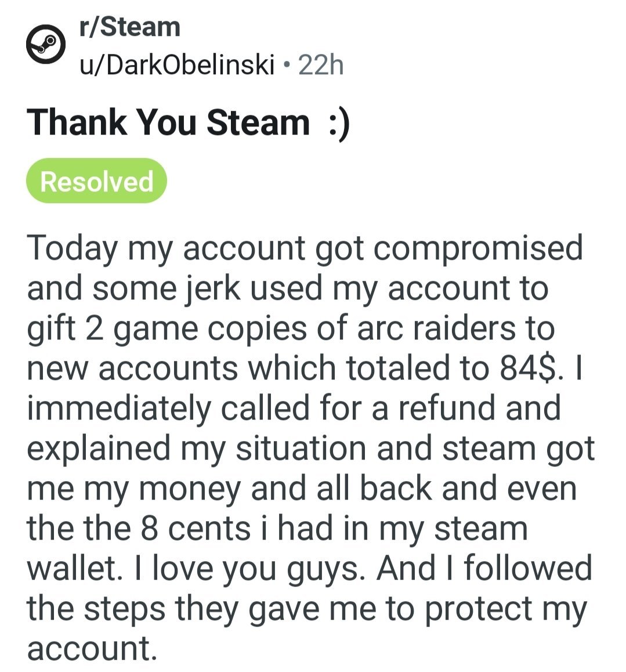Click the "84$" amount in the post
This screenshot has width=626, height=672.
pyautogui.click(x=529, y=368)
